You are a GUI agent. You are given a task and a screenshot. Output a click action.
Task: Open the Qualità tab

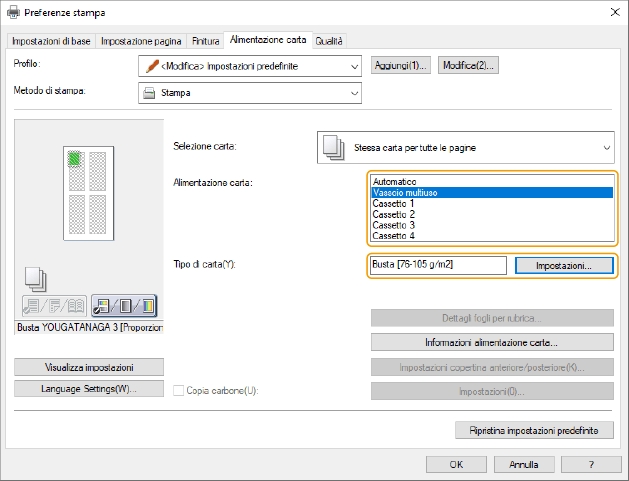tap(329, 40)
